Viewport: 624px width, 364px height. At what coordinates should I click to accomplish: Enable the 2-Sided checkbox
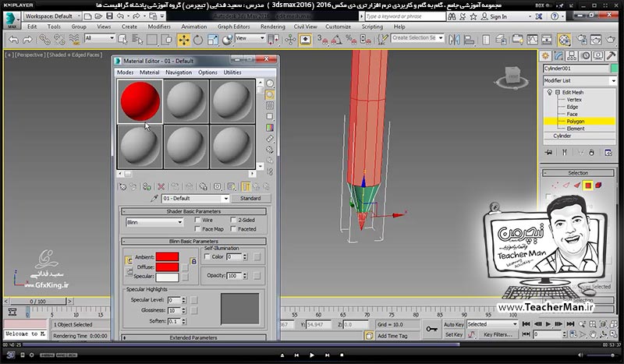click(x=233, y=220)
